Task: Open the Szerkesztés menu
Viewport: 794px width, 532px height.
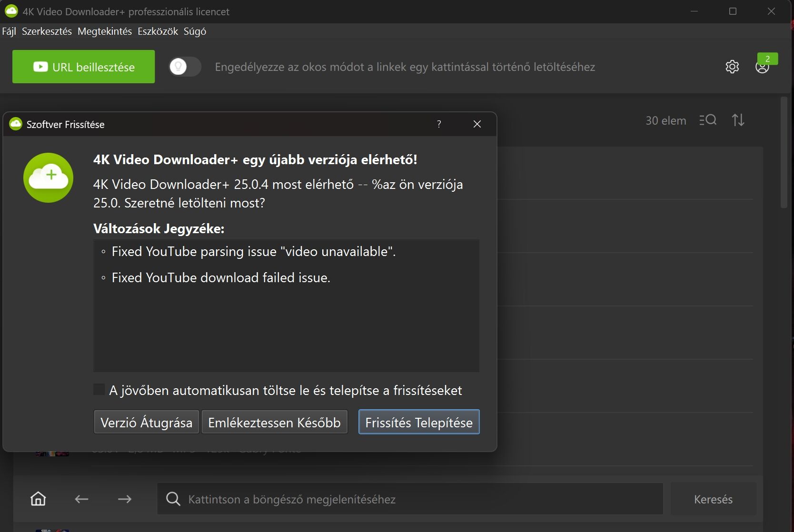Action: 47,31
